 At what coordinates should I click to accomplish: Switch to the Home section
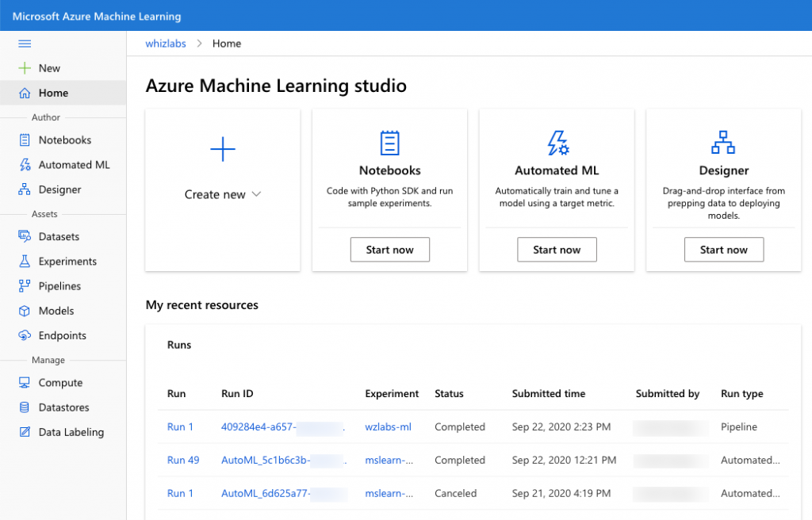52,92
